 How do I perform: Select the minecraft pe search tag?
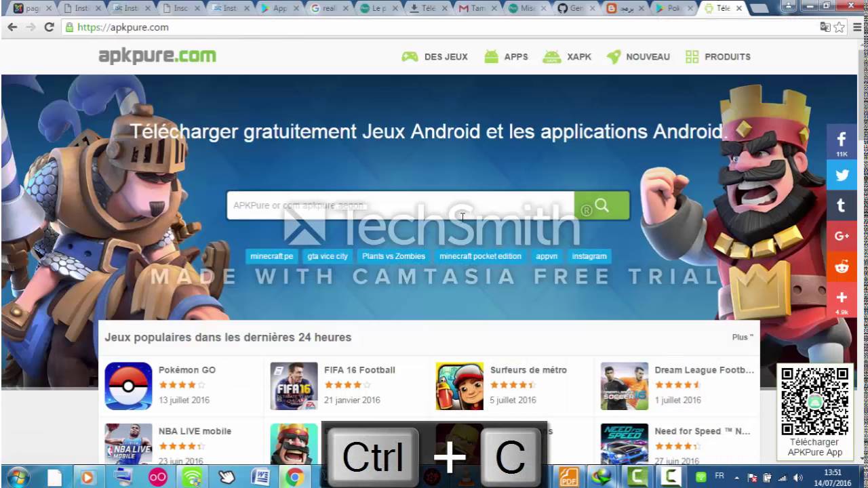272,256
